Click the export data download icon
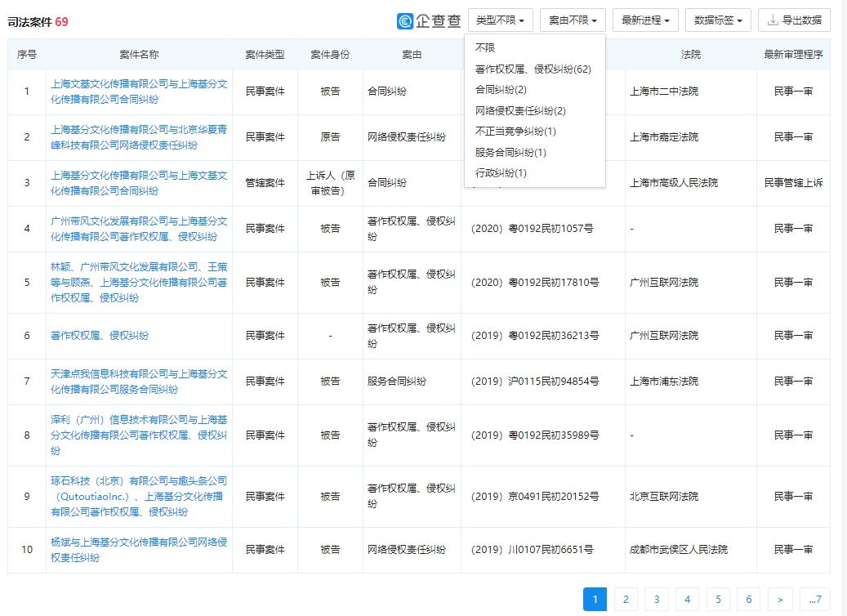The width and height of the screenshot is (847, 616). [x=773, y=20]
